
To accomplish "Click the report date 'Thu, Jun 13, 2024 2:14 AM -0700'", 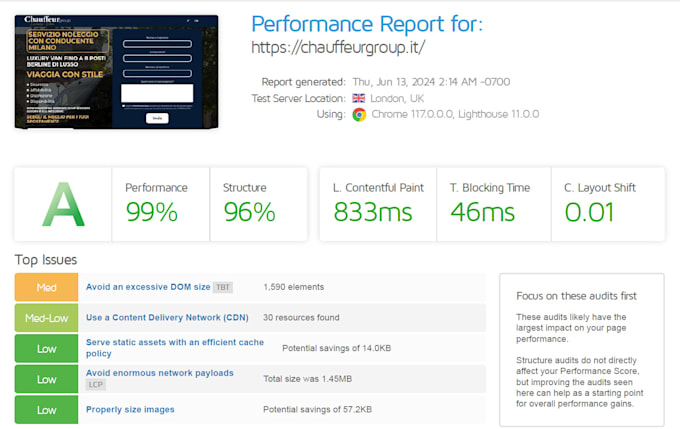I will (431, 82).
